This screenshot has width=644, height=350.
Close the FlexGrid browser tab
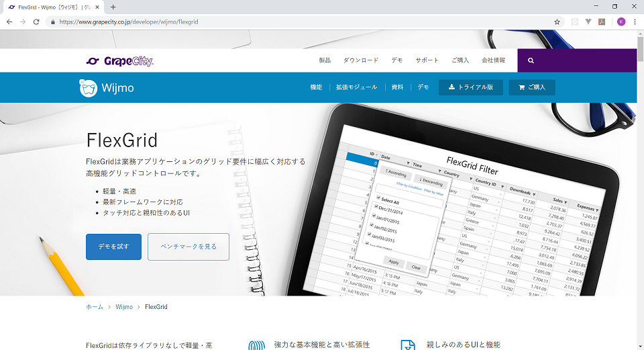coord(97,7)
